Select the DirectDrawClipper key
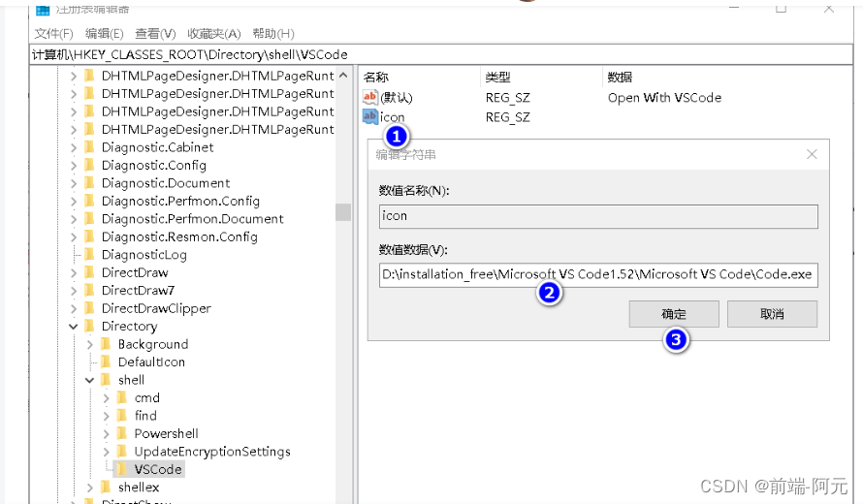This screenshot has height=504, width=863. [x=156, y=308]
